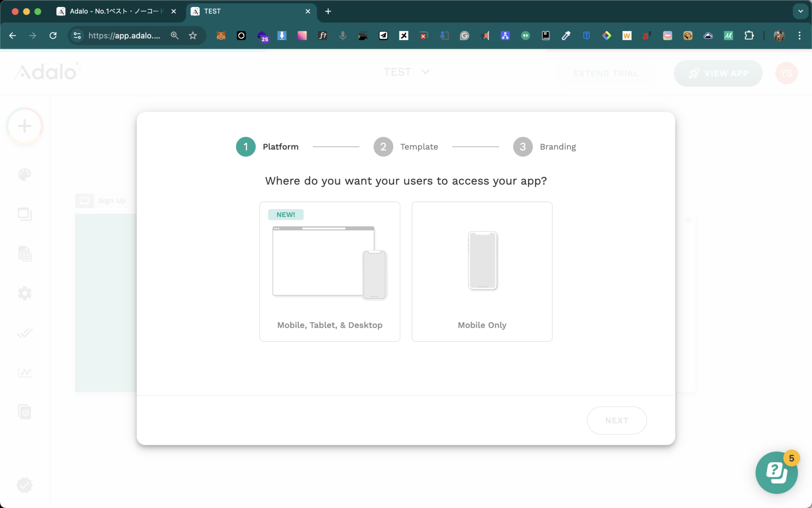
Task: Open the Chrome three-dot menu
Action: (799, 36)
